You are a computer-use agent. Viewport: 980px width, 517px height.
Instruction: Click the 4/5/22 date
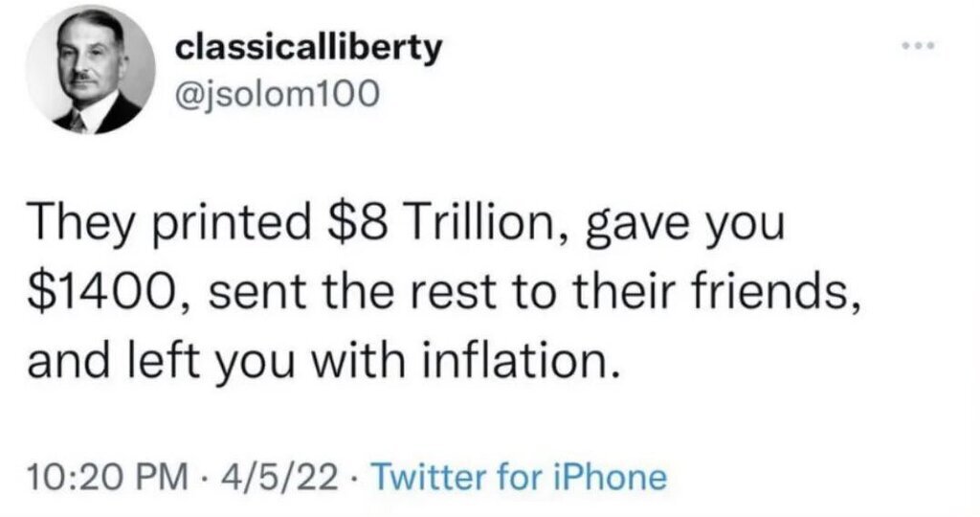(x=269, y=476)
